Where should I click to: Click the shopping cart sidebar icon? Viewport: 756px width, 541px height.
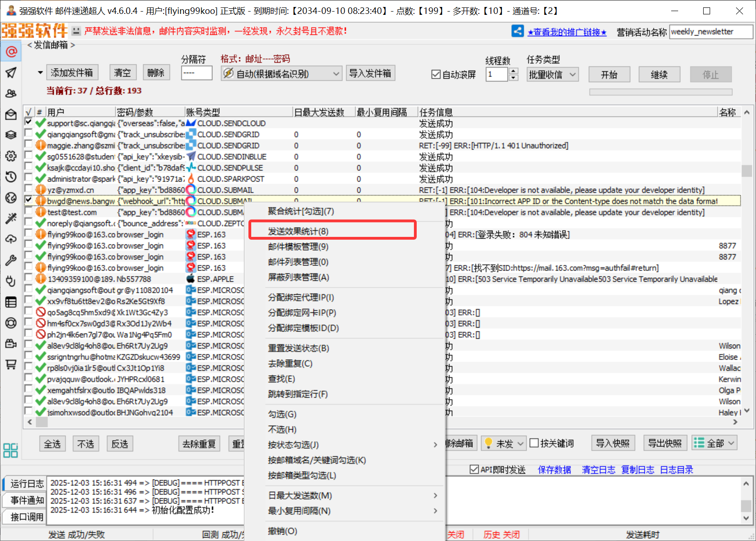coord(11,364)
